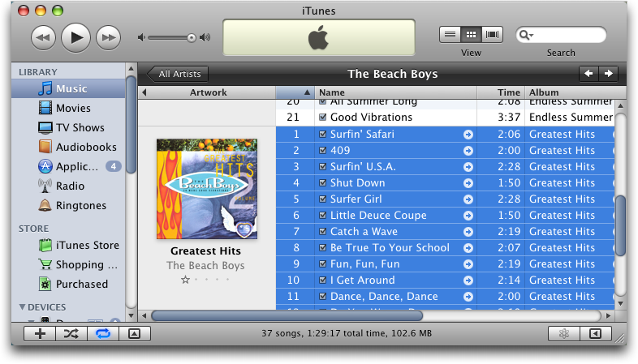Toggle the repeat button
This screenshot has width=638, height=364.
pyautogui.click(x=103, y=334)
